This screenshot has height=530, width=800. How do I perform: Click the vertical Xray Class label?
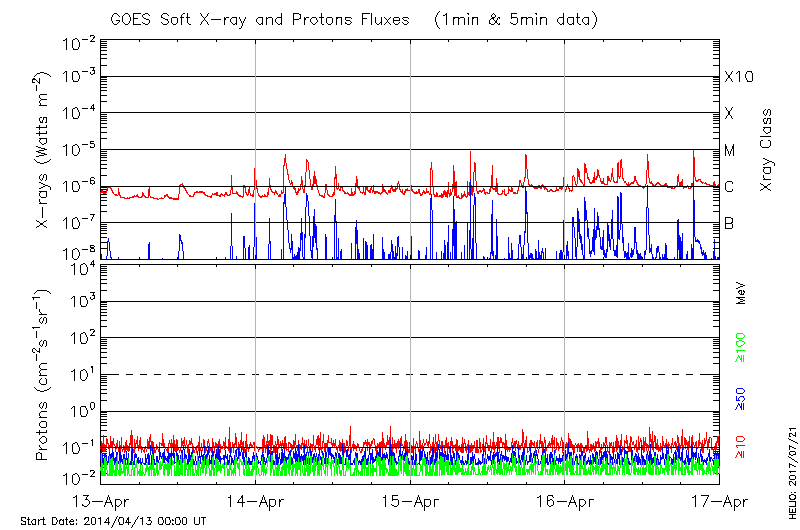(x=767, y=150)
